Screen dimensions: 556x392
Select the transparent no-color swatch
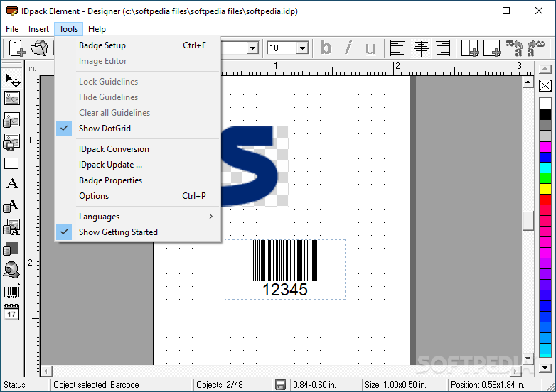tap(545, 85)
